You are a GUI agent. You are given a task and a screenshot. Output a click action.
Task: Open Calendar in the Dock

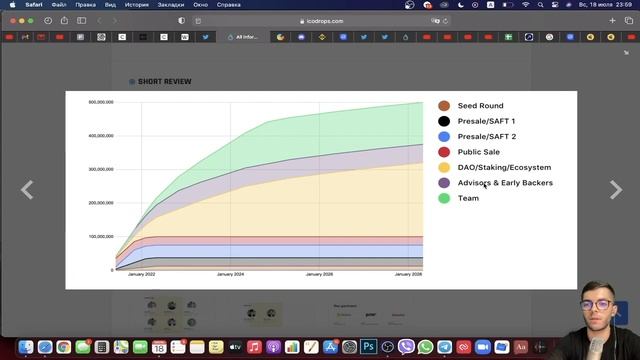pyautogui.click(x=159, y=347)
